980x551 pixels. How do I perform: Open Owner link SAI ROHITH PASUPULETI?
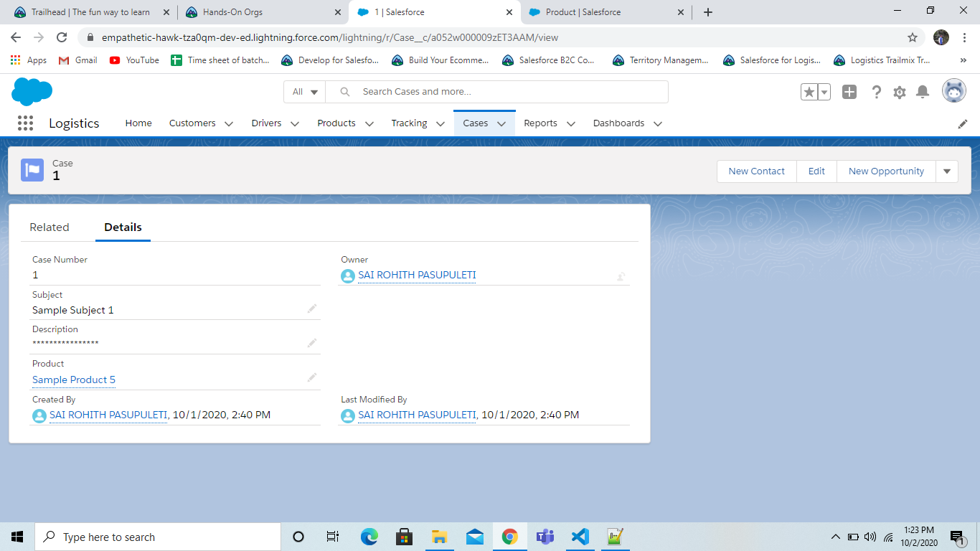(417, 275)
